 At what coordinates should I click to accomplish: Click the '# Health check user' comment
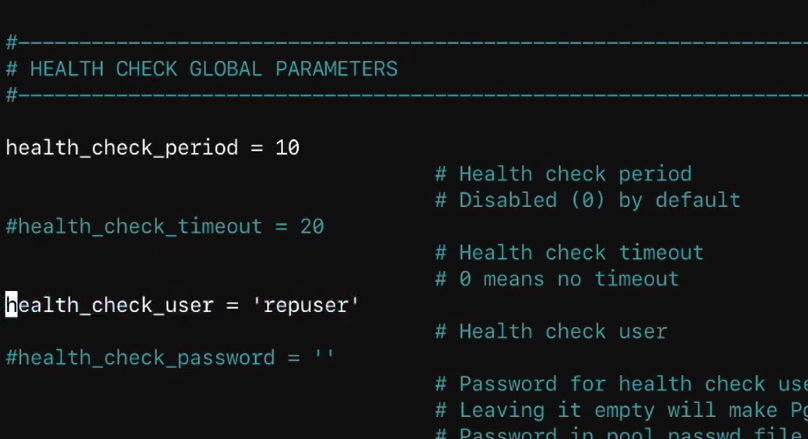pyautogui.click(x=551, y=332)
